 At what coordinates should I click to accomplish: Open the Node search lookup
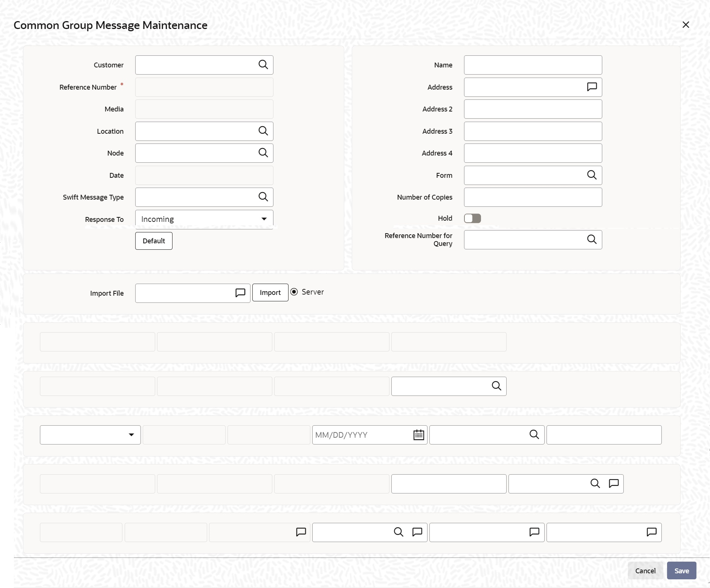[263, 153]
